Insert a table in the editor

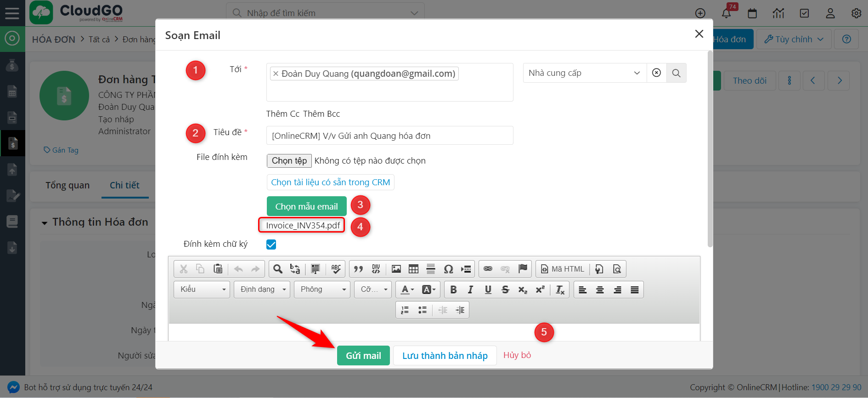[x=413, y=269]
